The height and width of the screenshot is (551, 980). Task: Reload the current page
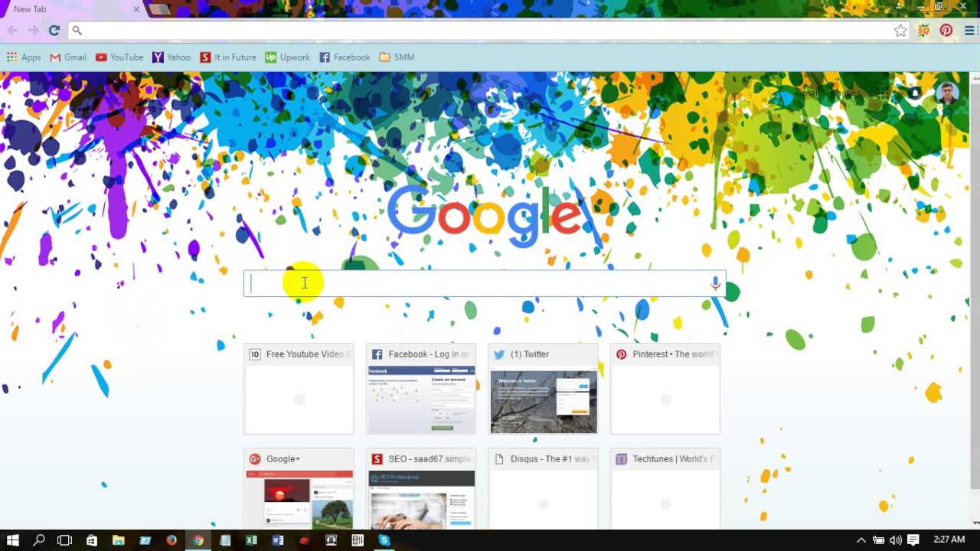click(54, 31)
